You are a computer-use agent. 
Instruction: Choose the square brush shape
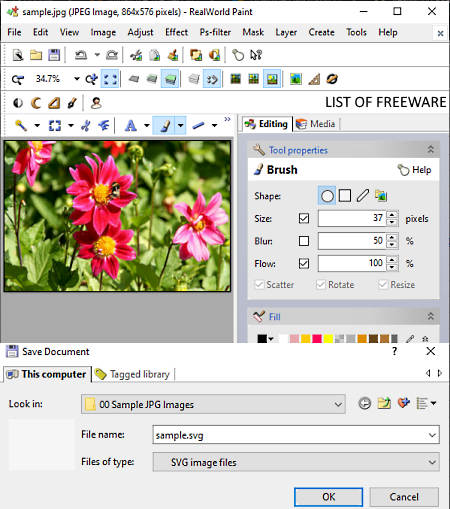345,196
